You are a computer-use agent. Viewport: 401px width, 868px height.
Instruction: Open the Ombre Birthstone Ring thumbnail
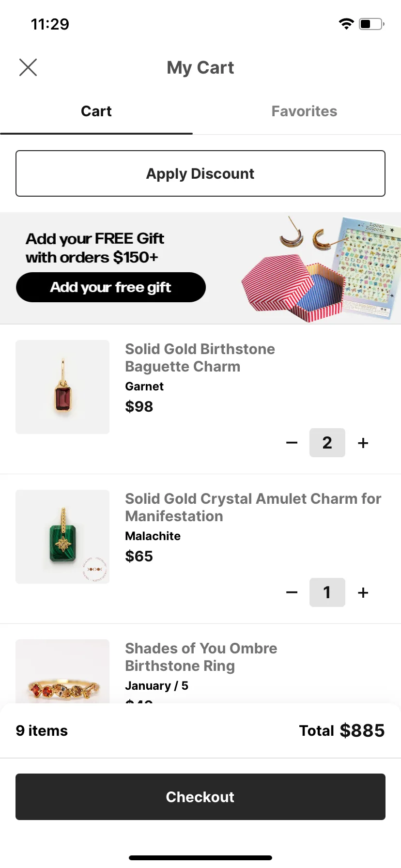[x=62, y=671]
